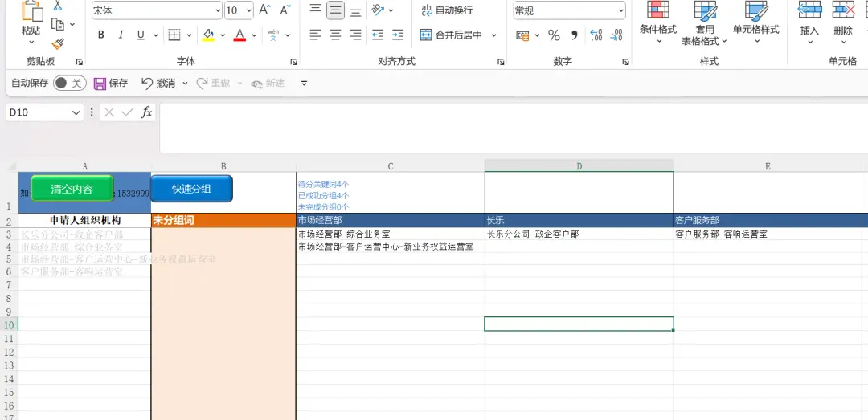Open the fill color dropdown arrow
Image resolution: width=868 pixels, height=420 pixels.
point(223,35)
